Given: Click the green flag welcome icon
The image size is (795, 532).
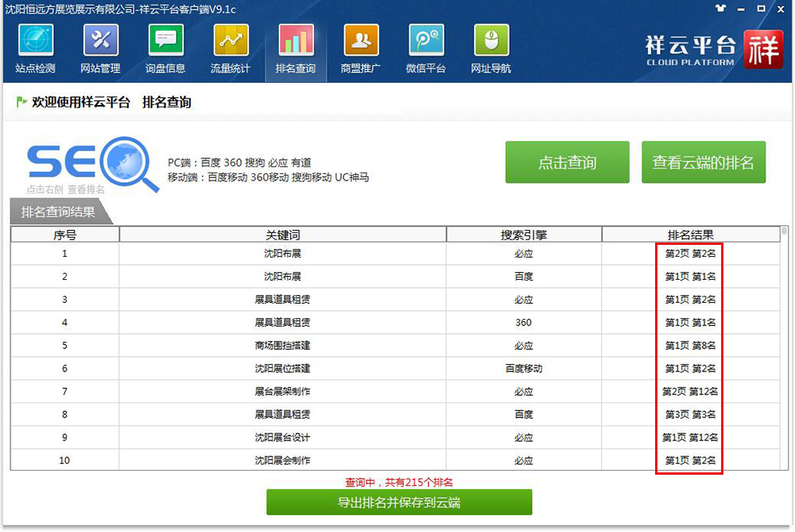Looking at the screenshot, I should click(21, 102).
